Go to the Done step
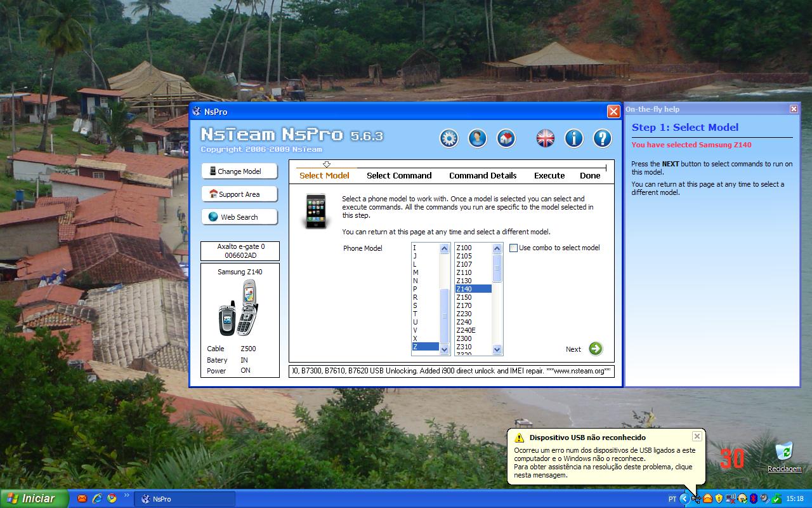Viewport: 812px width, 508px height. click(590, 175)
